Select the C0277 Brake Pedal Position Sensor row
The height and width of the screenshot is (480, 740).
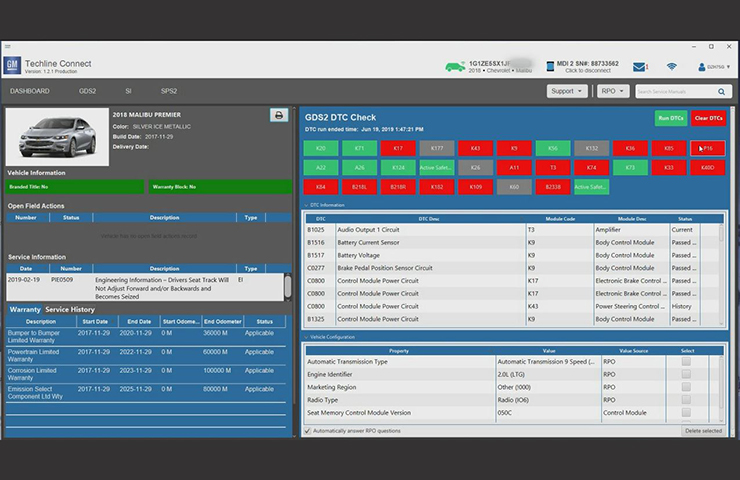click(512, 268)
